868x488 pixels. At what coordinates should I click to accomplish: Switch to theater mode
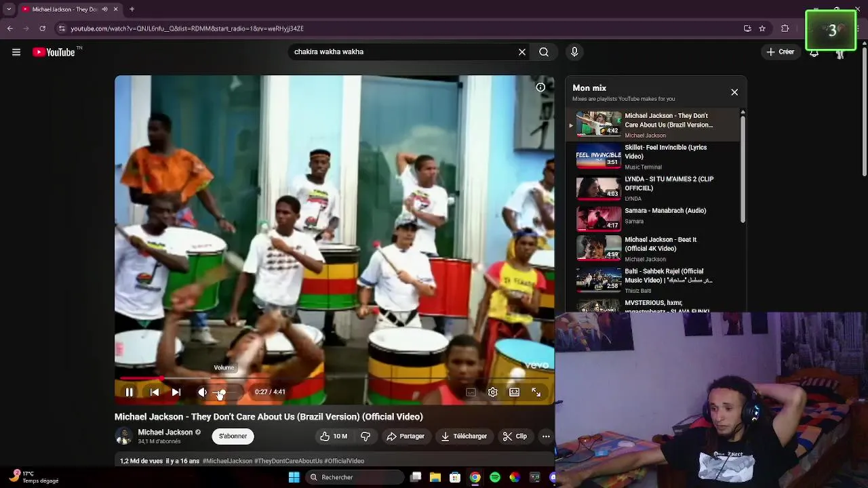click(x=515, y=392)
